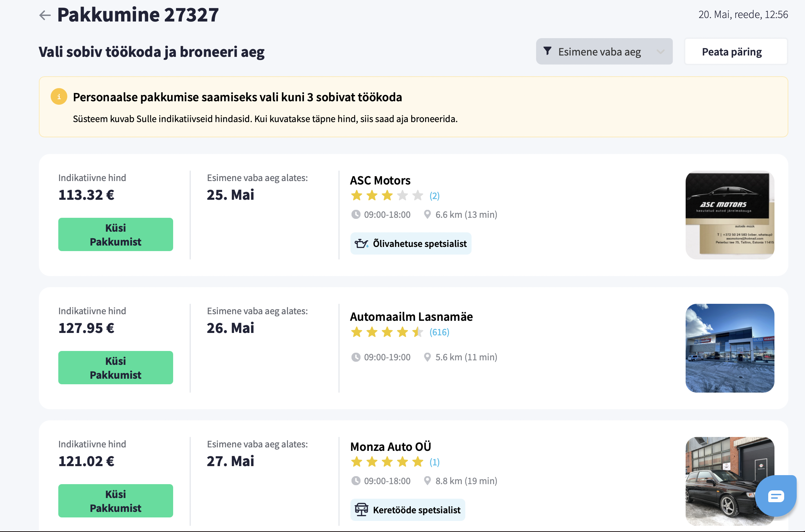Request an offer from ASC Motors via Küsi Pakkumist
The width and height of the screenshot is (805, 532).
tap(116, 234)
